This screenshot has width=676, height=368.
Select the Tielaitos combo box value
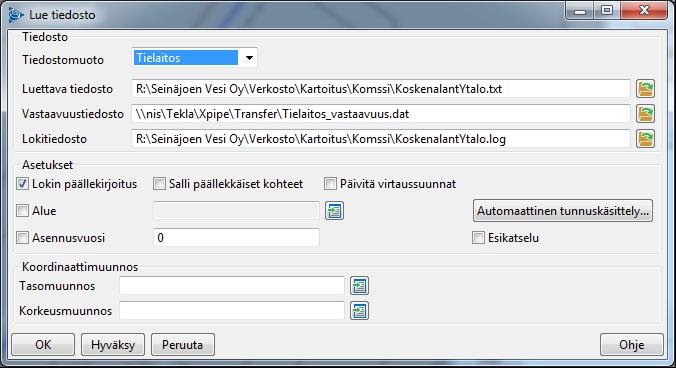pyautogui.click(x=186, y=58)
